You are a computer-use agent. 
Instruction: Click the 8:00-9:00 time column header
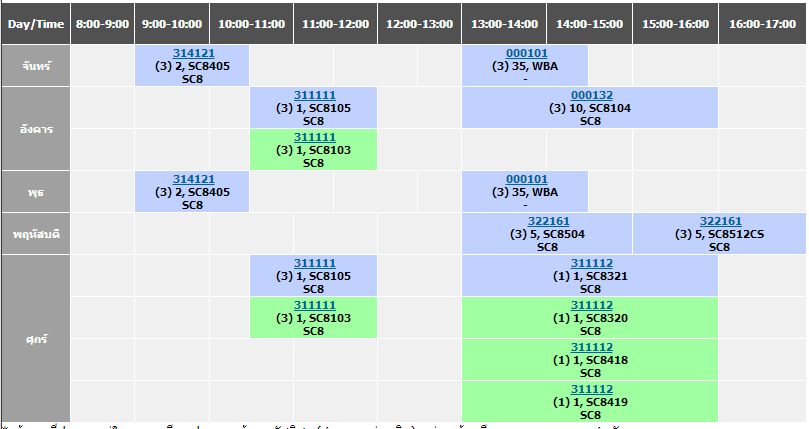(x=102, y=23)
